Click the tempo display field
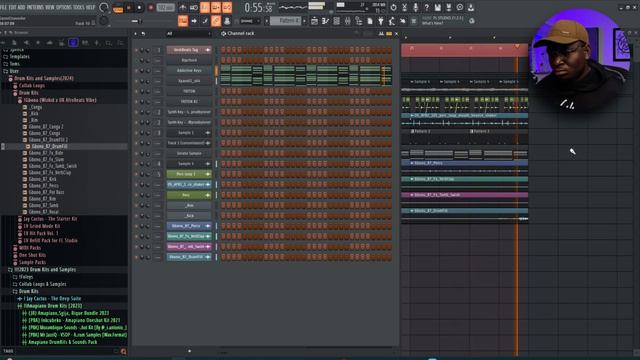Screen dimensions: 640x360 (x=166, y=8)
